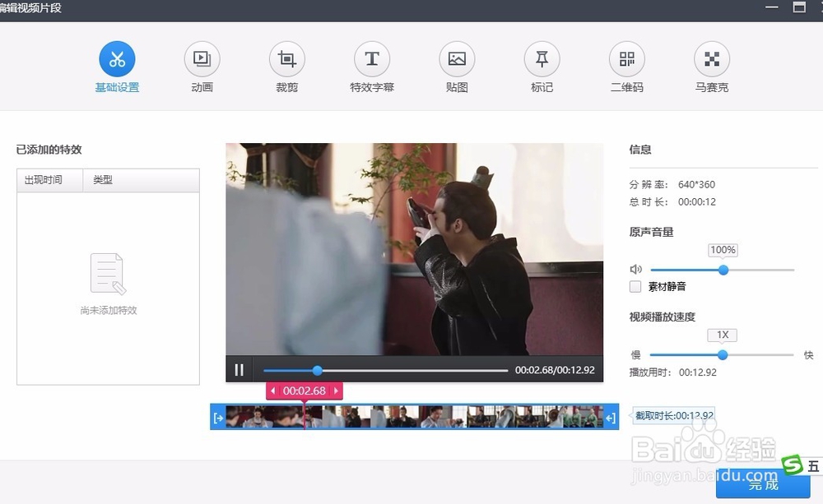
Task: Select the 动画 animation tool
Action: coord(202,58)
